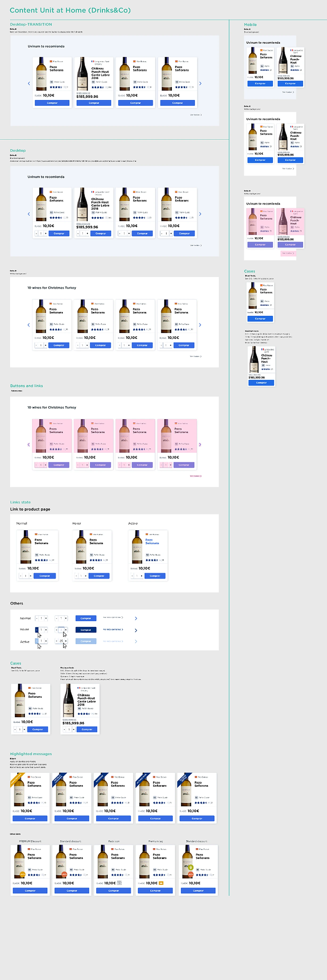The height and width of the screenshot is (980, 327).
Task: Click Comprar on the PREMIUM Discount card
Action: [30, 890]
